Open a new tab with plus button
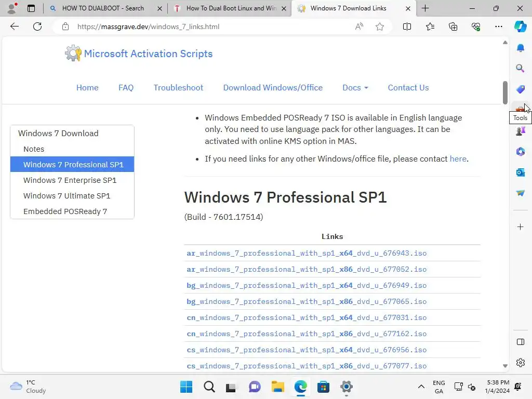The image size is (532, 399). (425, 8)
